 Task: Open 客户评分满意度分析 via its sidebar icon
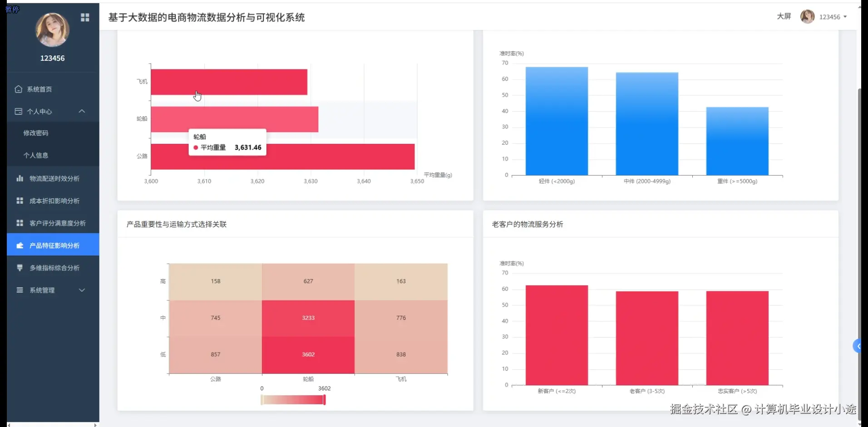(19, 222)
